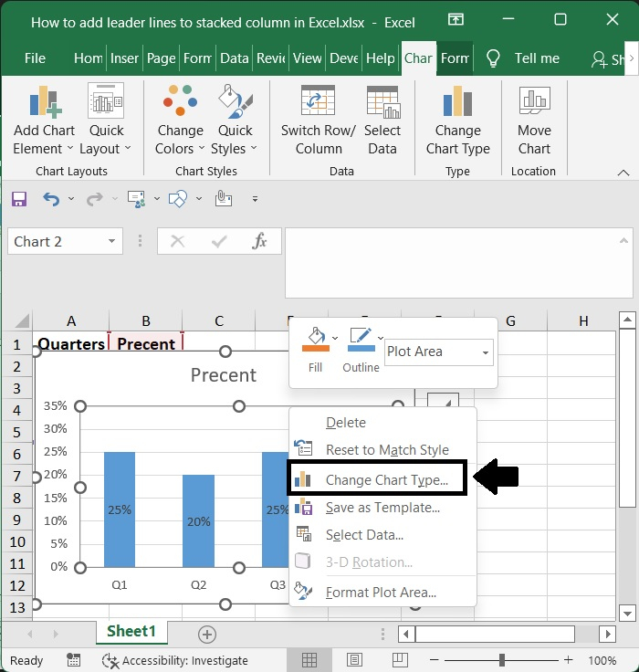Customize Quick Access Toolbar dropdown
This screenshot has width=639, height=672.
point(255,199)
